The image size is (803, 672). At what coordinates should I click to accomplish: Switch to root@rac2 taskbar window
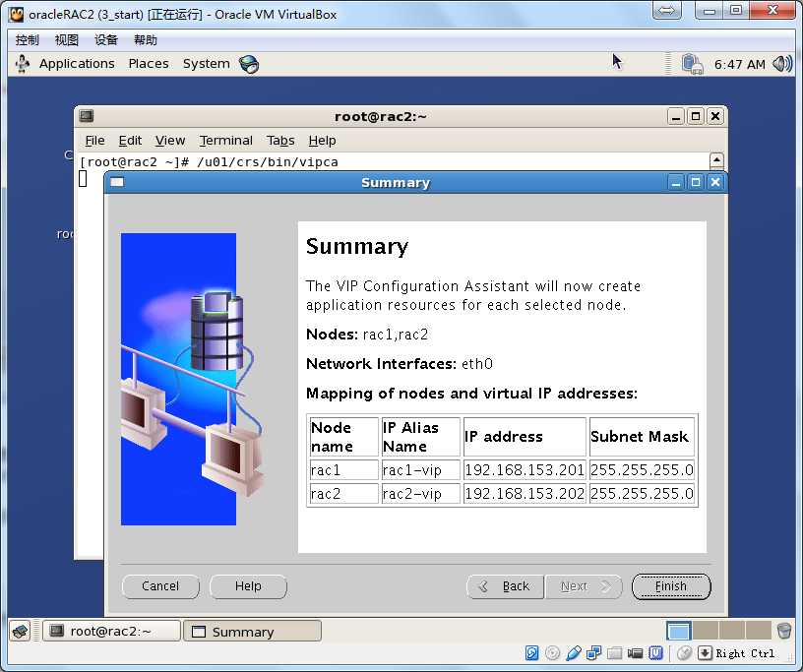[x=111, y=631]
